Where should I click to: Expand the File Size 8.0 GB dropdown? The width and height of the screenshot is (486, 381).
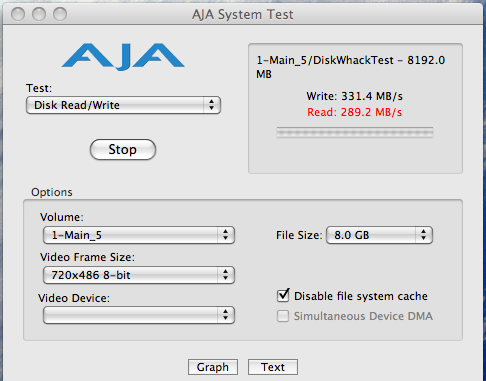379,235
